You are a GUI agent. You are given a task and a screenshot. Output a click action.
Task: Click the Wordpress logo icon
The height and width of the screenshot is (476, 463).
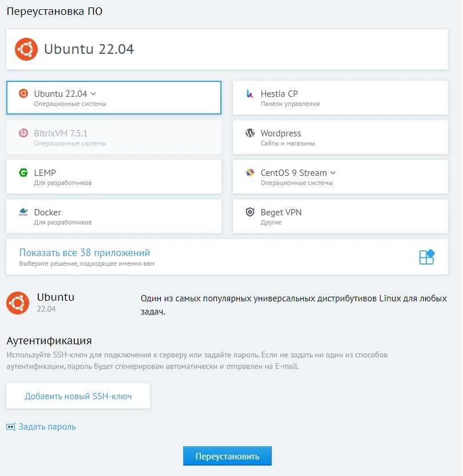coord(250,133)
